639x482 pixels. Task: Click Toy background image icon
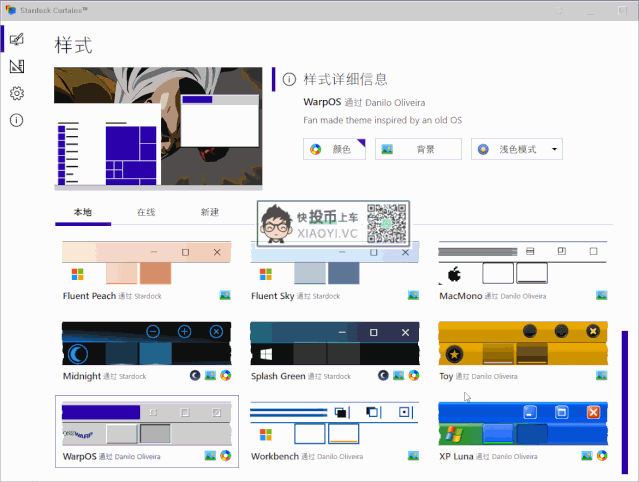click(x=602, y=375)
